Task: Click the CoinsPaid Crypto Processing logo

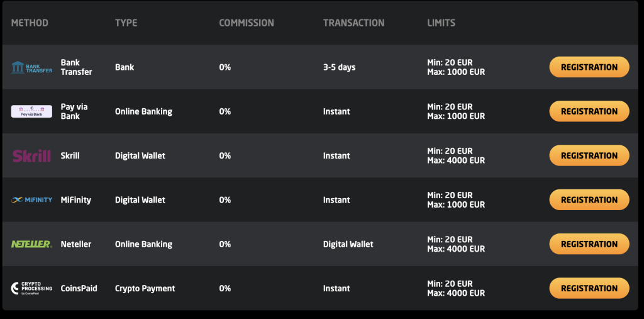Action: 31,288
